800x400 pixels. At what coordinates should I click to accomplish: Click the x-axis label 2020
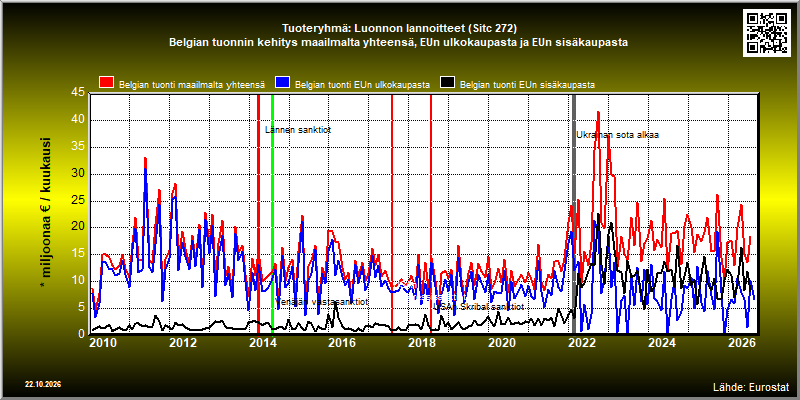(x=501, y=342)
